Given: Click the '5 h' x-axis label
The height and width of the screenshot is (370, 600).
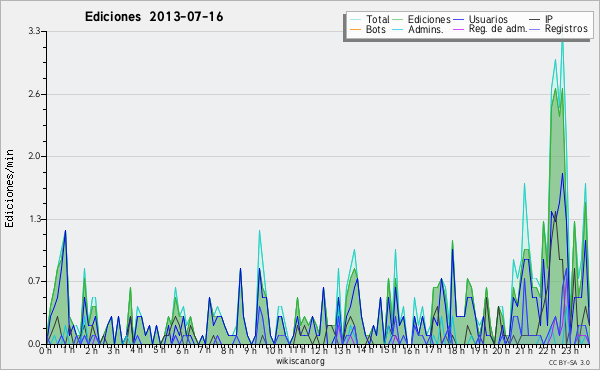Looking at the screenshot, I should pyautogui.click(x=159, y=350).
